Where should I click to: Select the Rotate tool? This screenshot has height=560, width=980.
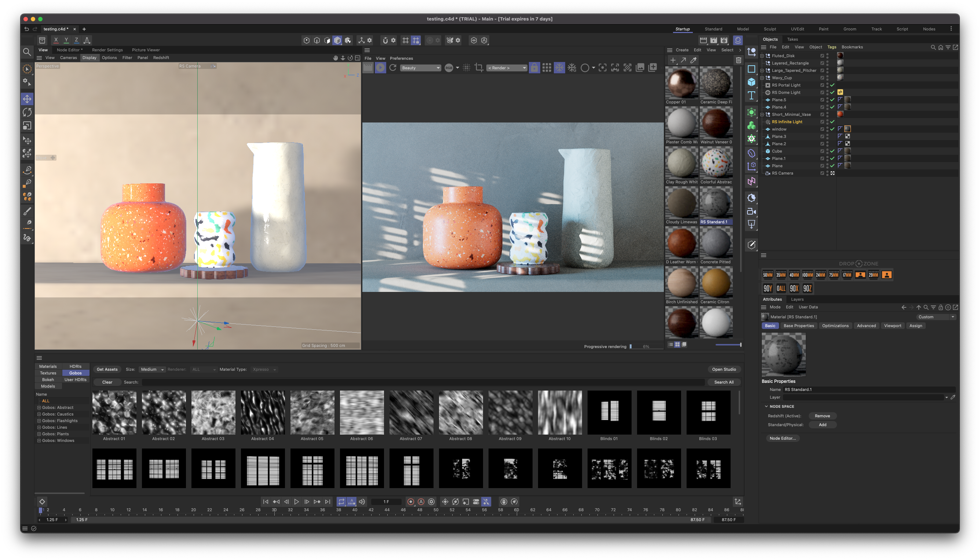[x=27, y=112]
